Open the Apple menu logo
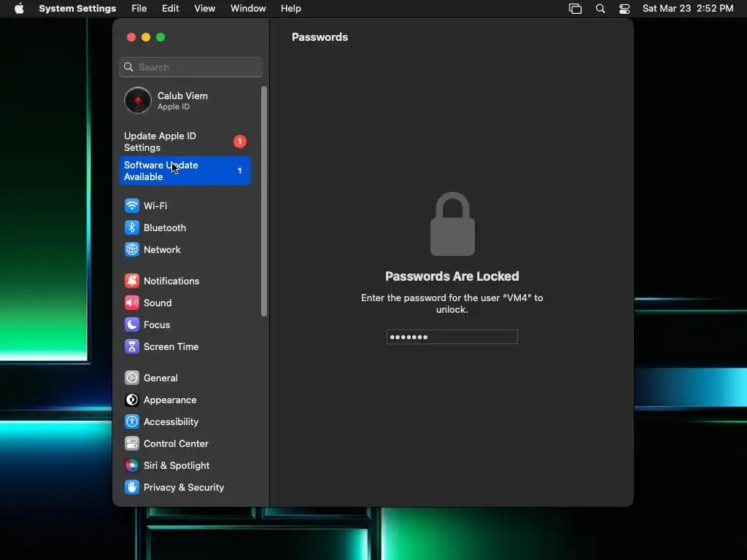Screen dimensions: 747x560 tap(19, 9)
